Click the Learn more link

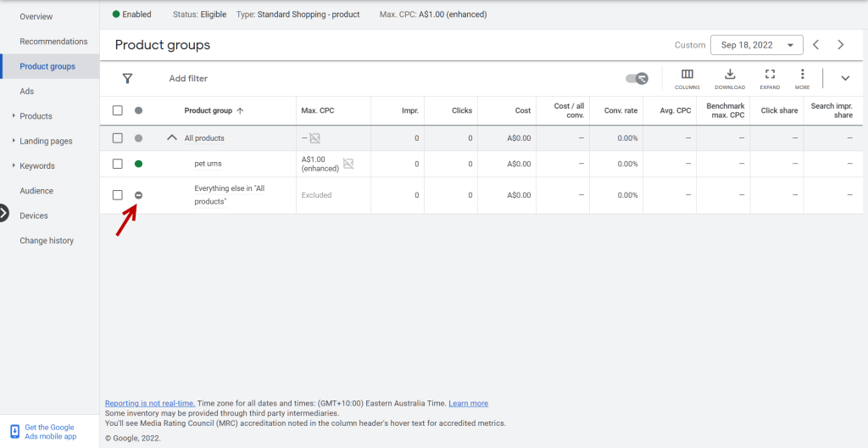468,403
